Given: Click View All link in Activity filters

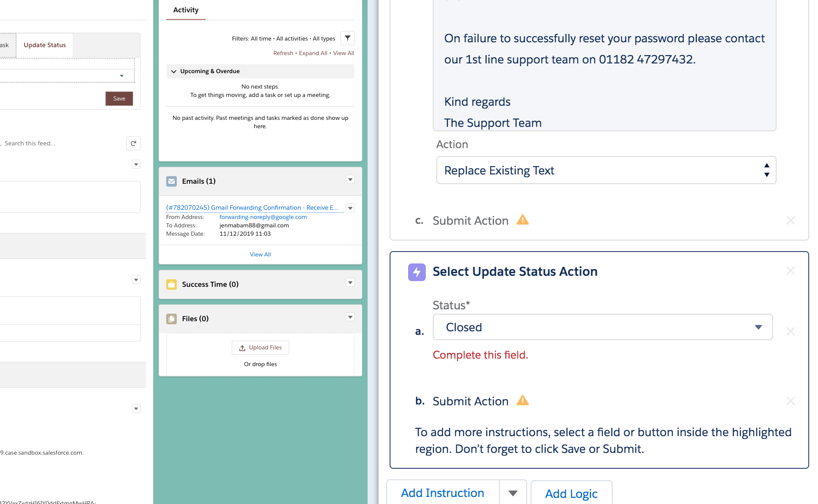Looking at the screenshot, I should tap(344, 53).
